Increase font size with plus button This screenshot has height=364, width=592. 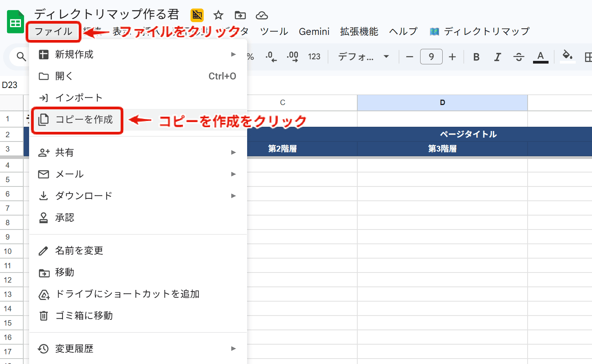tap(452, 57)
